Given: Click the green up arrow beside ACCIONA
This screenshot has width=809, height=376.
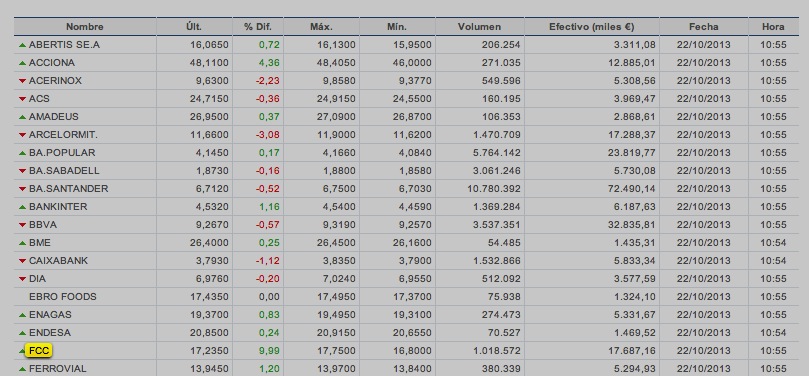Looking at the screenshot, I should tap(22, 63).
